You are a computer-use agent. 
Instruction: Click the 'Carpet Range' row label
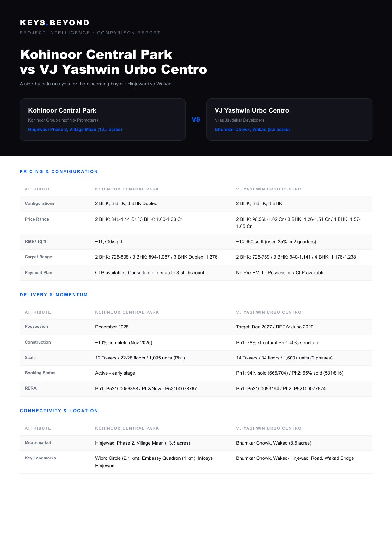(x=38, y=257)
